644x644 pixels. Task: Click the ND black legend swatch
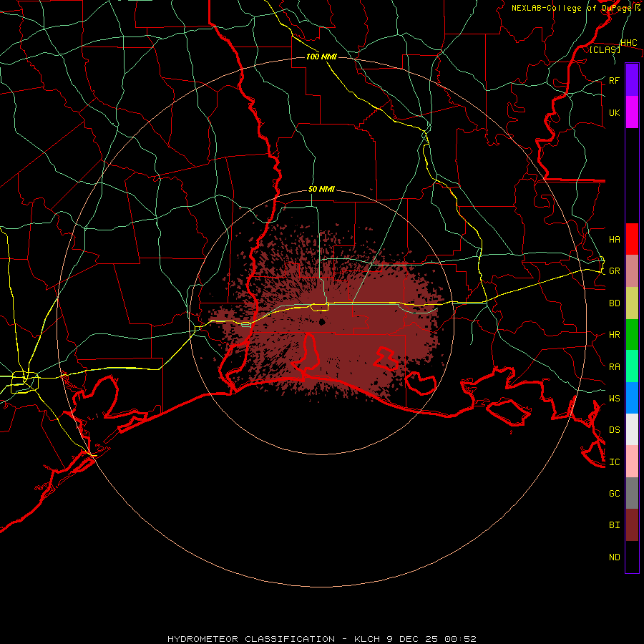632,557
